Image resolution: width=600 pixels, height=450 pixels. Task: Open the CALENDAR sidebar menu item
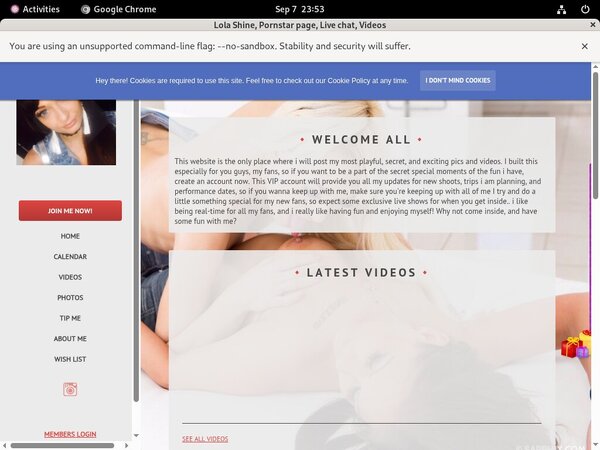pyautogui.click(x=70, y=257)
